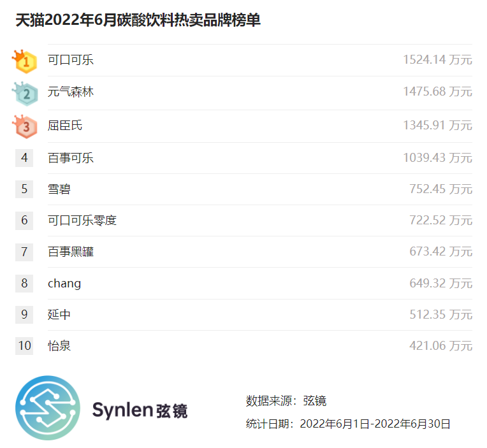Select brand name 可口可乐
Screen dimensions: 487x448
tap(71, 60)
